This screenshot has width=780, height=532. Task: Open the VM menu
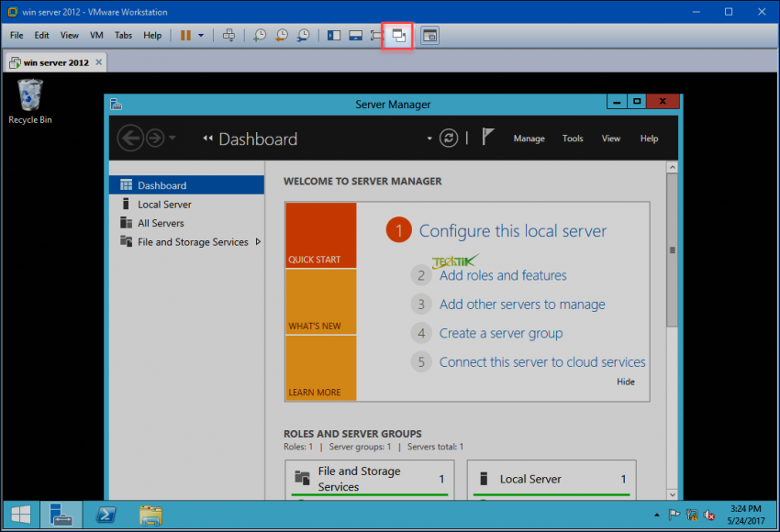click(x=95, y=35)
